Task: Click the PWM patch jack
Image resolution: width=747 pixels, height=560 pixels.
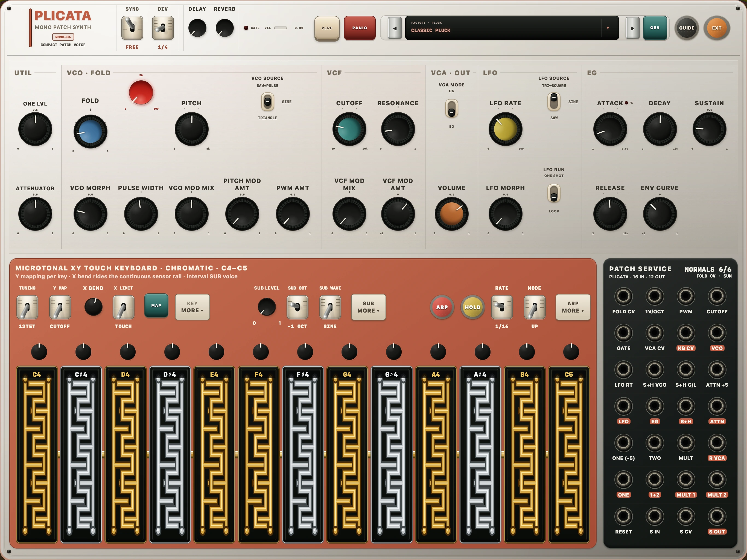Action: tap(685, 296)
